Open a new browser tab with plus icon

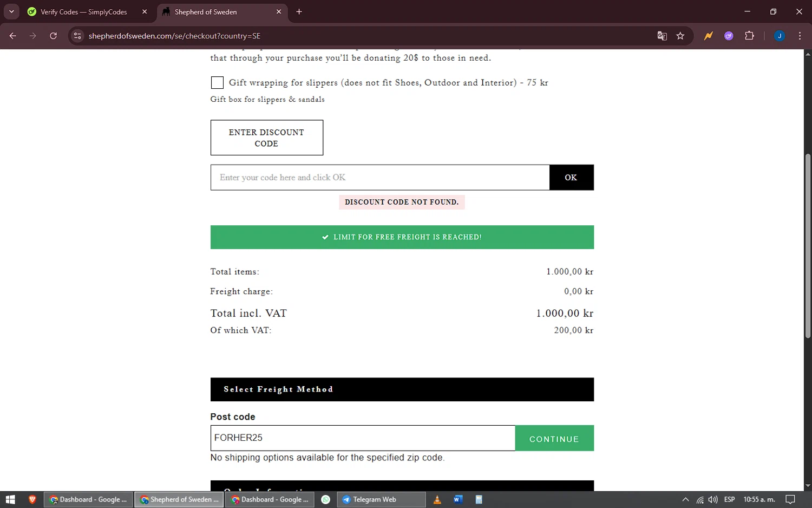pos(299,12)
